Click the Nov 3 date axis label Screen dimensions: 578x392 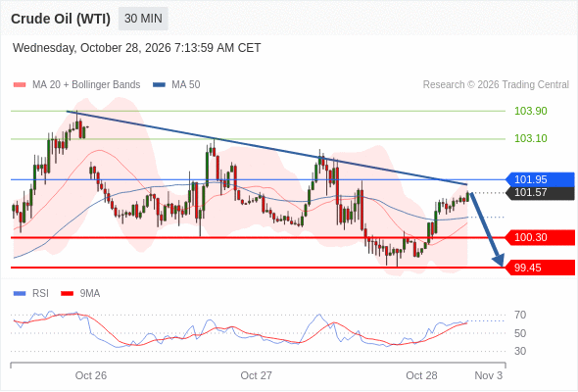tap(489, 375)
